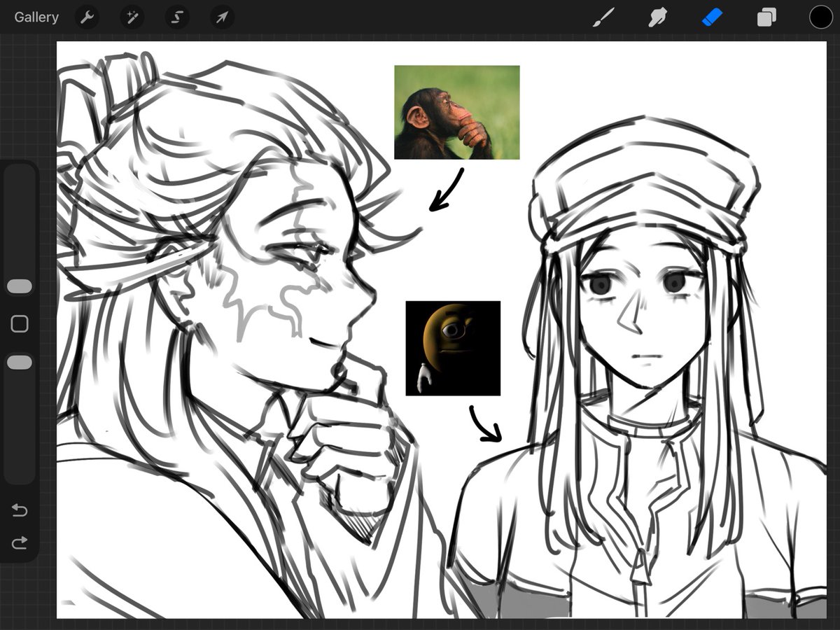Screen dimensions: 840x630
Task: Click the brush size slider handle
Action: pos(20,286)
